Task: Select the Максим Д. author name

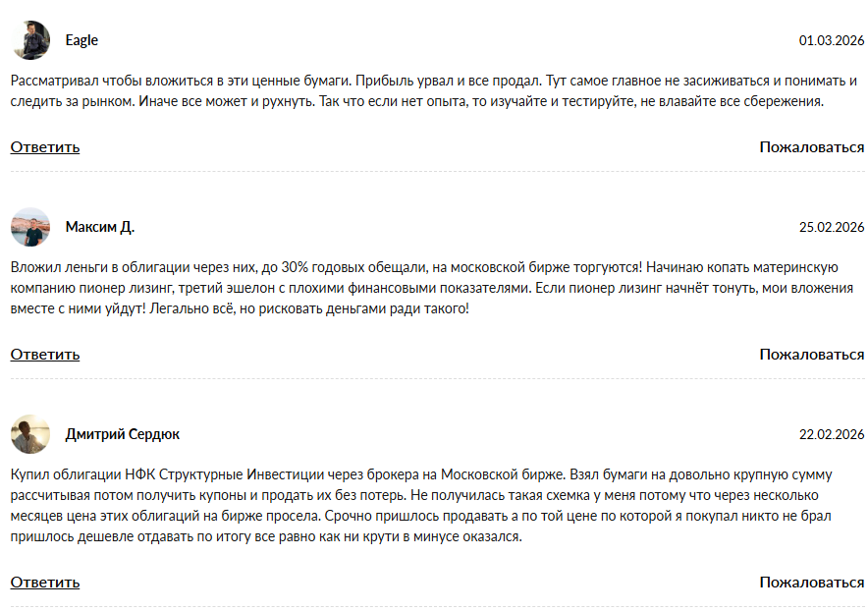Action: click(99, 227)
